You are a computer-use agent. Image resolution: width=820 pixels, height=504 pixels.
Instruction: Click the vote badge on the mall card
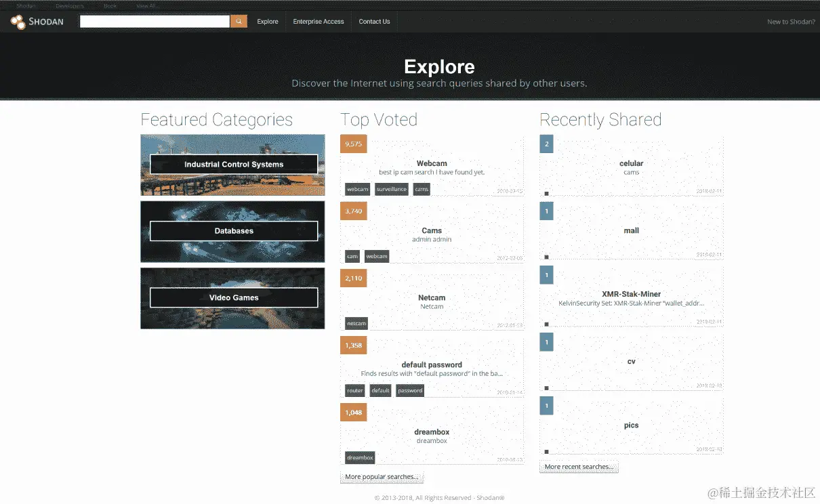click(546, 211)
